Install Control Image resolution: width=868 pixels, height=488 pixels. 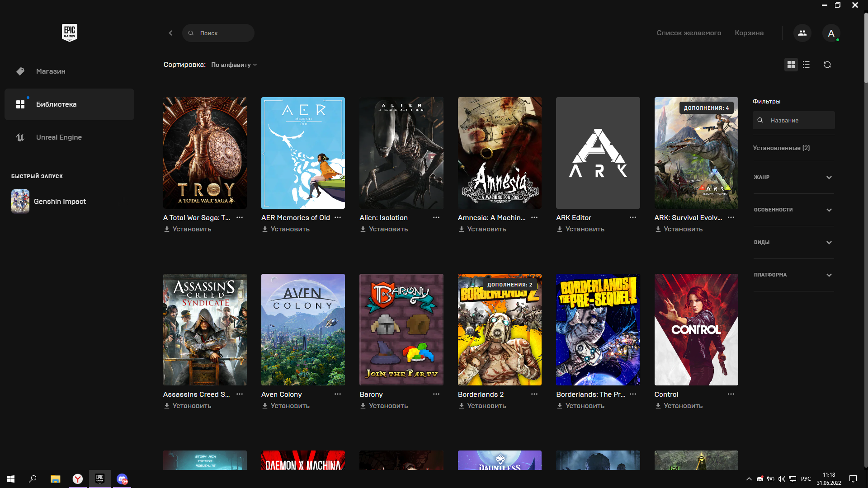tap(679, 406)
